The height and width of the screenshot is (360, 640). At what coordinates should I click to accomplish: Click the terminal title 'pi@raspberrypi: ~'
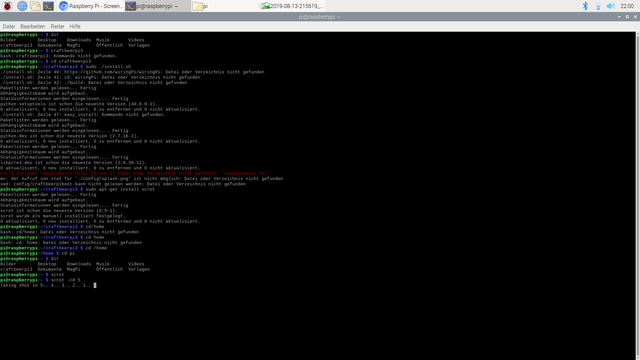coord(319,17)
